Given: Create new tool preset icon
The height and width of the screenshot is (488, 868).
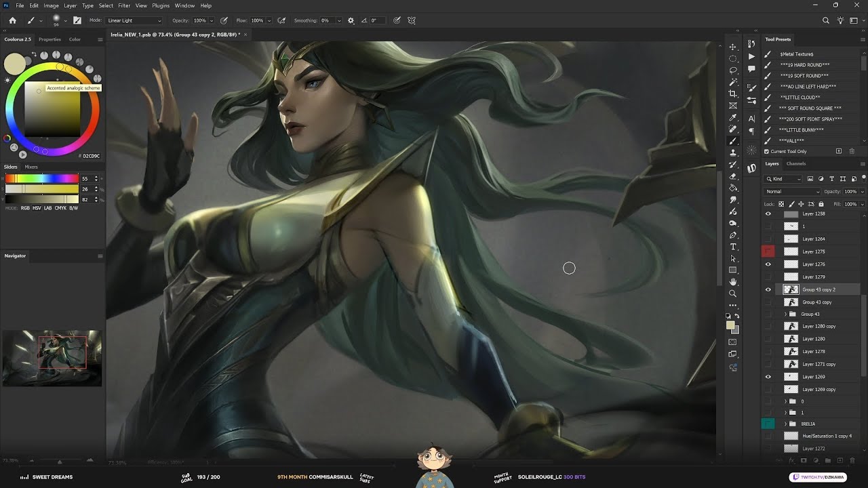Looking at the screenshot, I should (839, 151).
